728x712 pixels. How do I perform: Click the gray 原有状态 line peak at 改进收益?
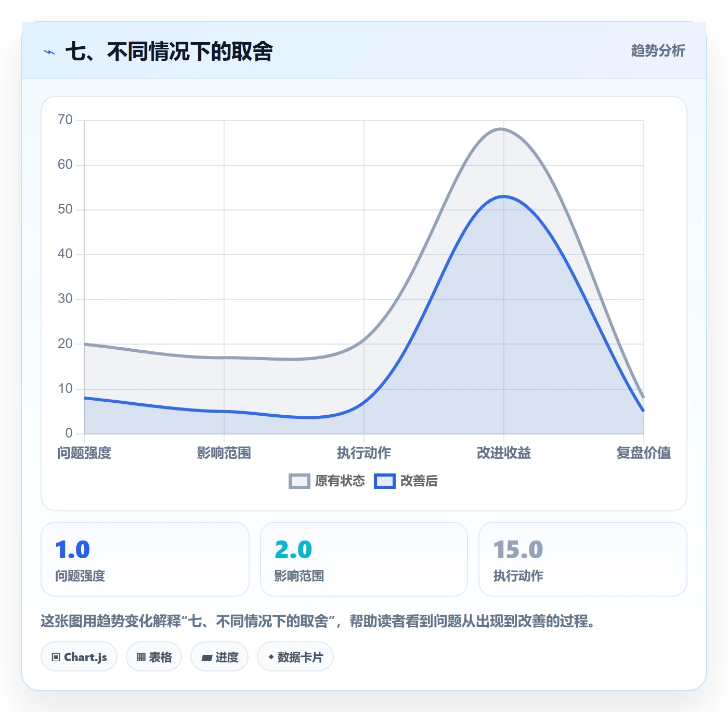(501, 129)
